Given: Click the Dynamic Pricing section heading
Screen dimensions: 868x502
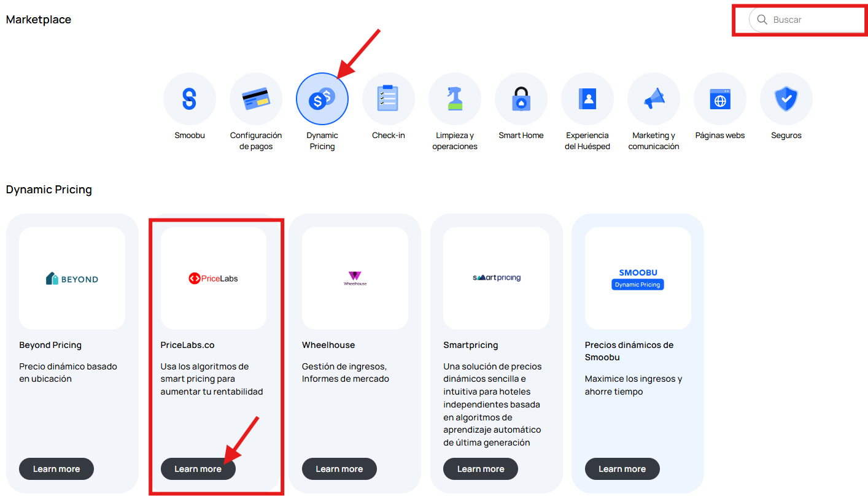Looking at the screenshot, I should click(49, 190).
